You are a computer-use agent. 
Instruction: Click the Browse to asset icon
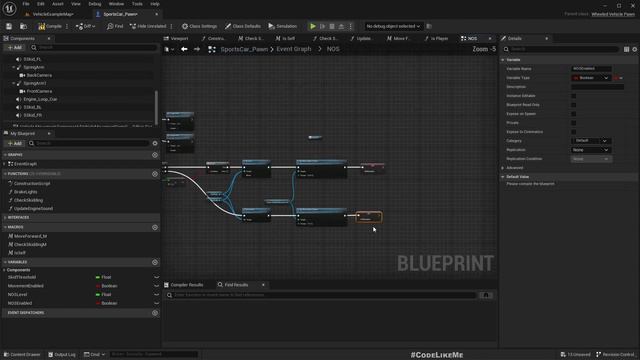tap(23, 26)
